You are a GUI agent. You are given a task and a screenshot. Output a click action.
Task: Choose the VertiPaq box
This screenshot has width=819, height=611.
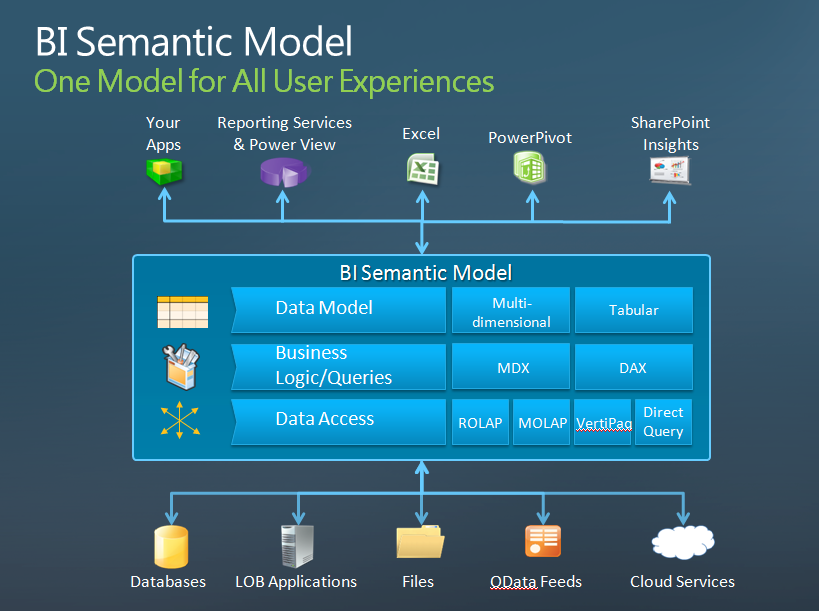pyautogui.click(x=603, y=422)
